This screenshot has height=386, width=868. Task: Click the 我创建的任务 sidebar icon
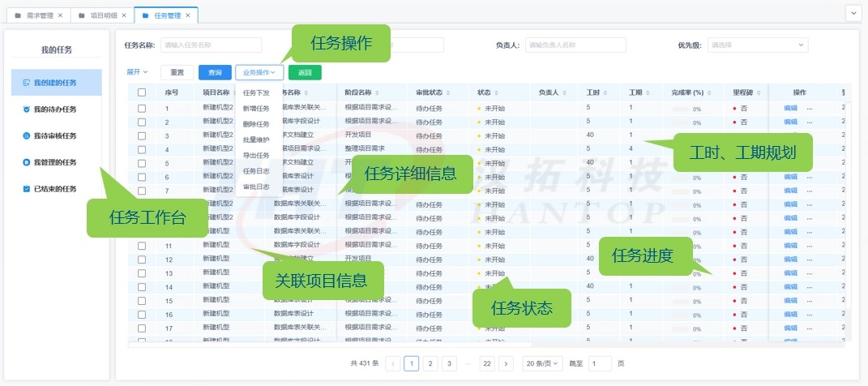pos(27,83)
